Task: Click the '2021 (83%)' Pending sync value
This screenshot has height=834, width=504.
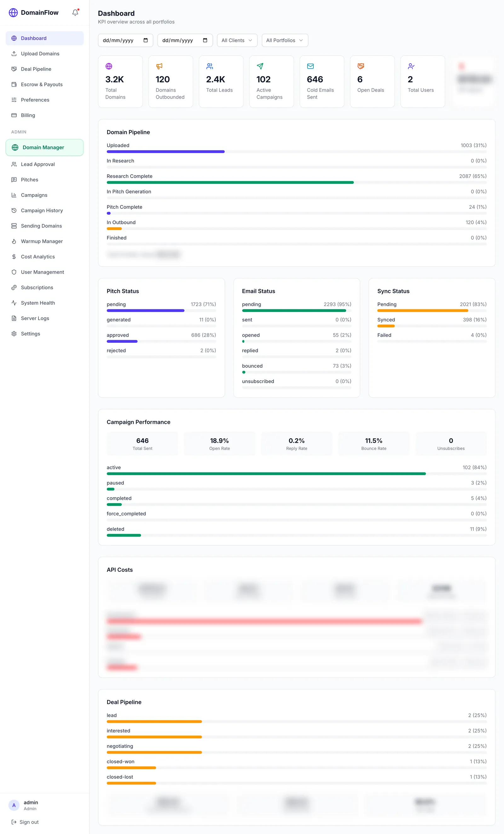Action: 473,304
